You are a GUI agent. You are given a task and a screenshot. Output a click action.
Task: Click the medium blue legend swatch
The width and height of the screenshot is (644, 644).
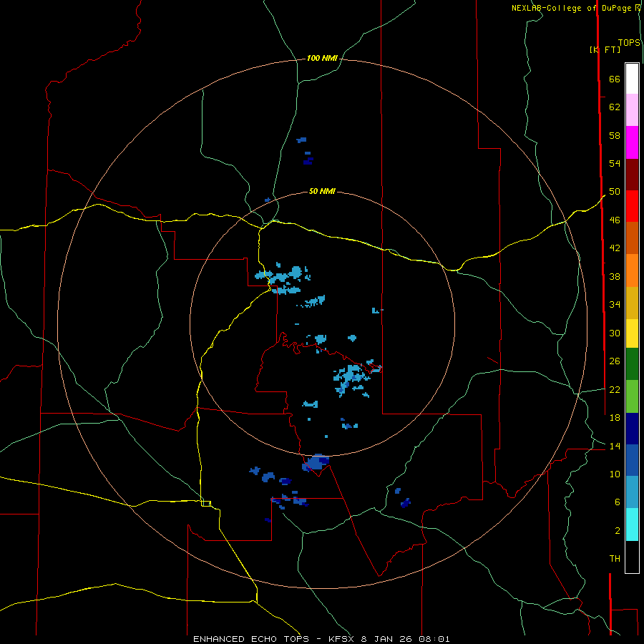point(632,460)
